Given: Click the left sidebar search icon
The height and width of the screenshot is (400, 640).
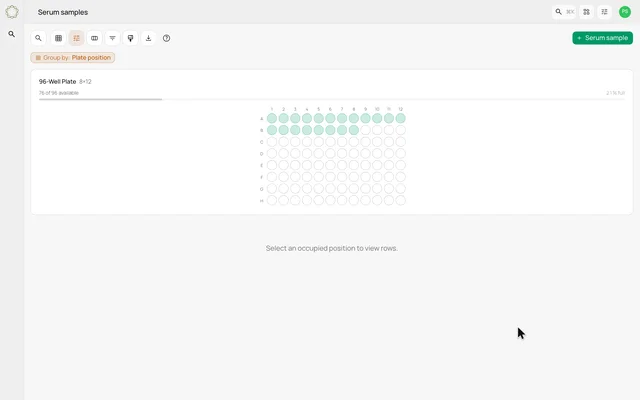Looking at the screenshot, I should coord(12,34).
